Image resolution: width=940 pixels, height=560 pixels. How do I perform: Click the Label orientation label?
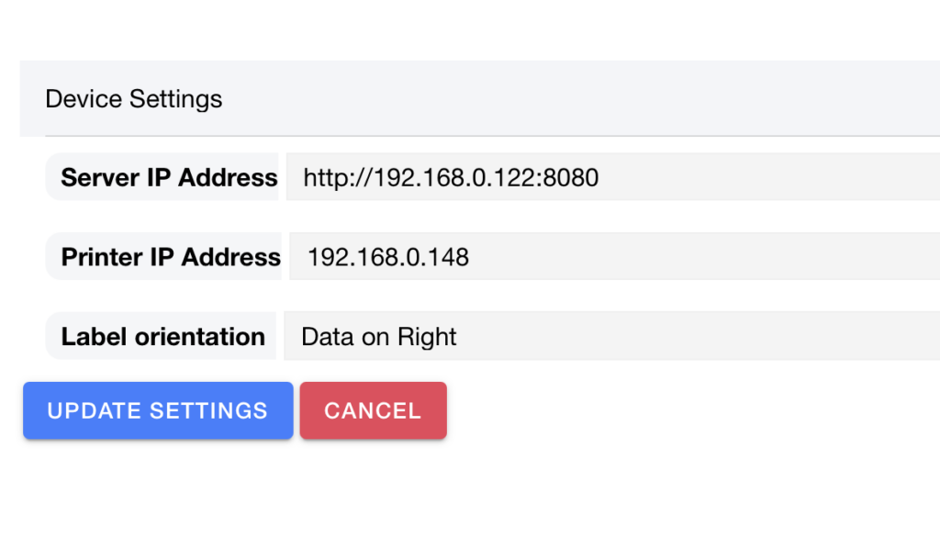(163, 336)
